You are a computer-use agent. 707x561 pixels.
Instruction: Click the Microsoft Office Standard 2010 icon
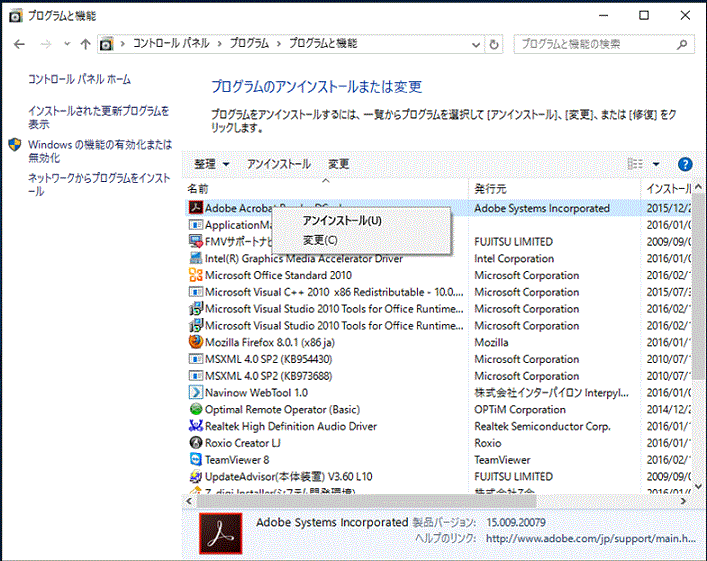coord(196,275)
